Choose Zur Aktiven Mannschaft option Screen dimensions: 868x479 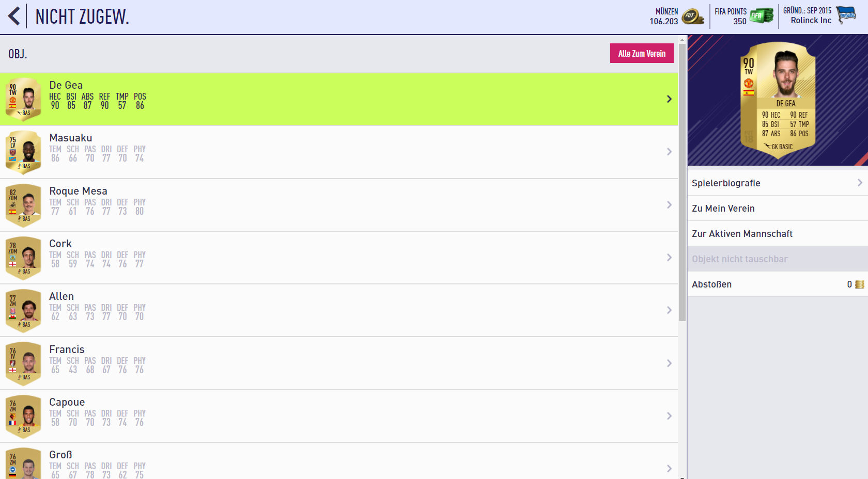tap(778, 234)
